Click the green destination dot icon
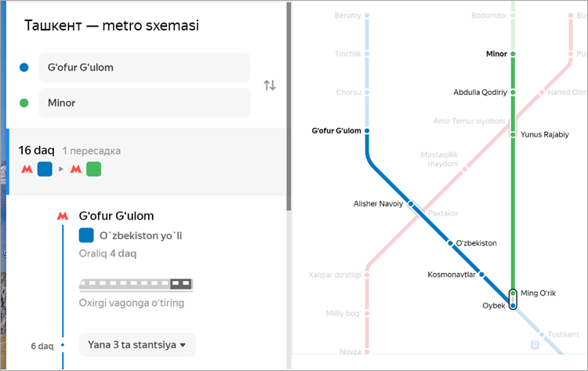 pos(24,103)
